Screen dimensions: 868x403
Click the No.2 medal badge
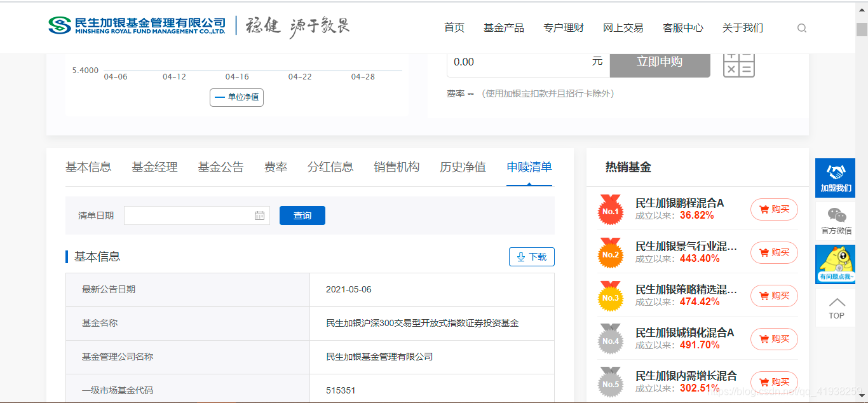click(x=611, y=252)
